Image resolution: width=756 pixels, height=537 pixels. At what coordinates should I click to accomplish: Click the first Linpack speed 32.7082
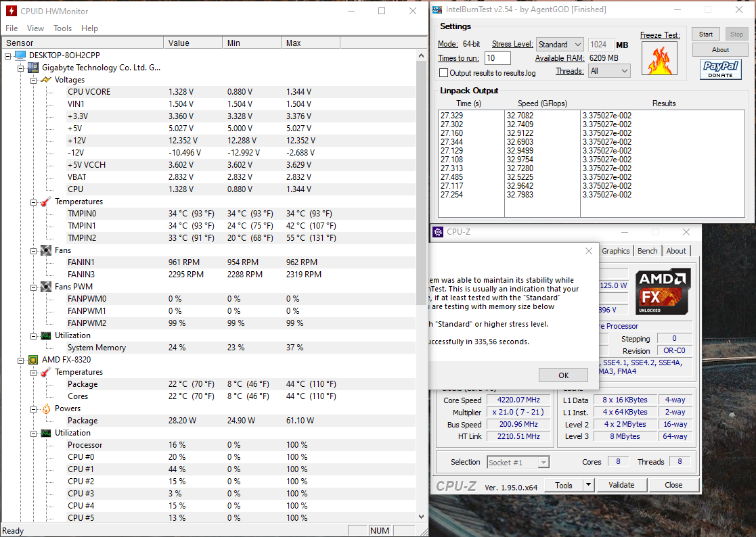click(520, 116)
